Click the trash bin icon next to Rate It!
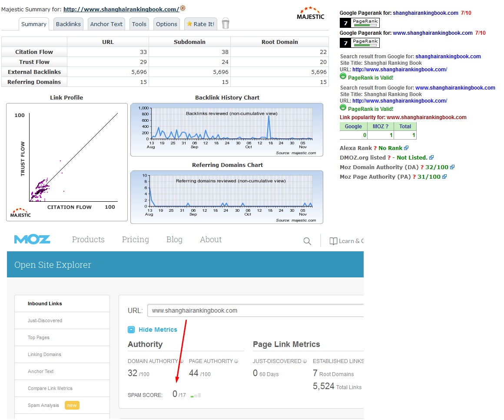 pyautogui.click(x=225, y=23)
